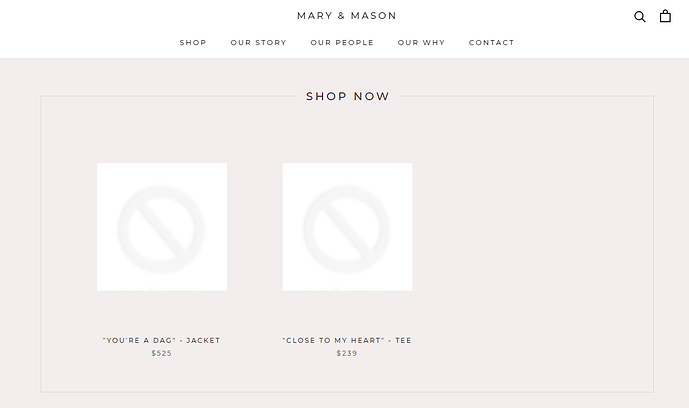Click the tee's no-image placeholder symbol
The width and height of the screenshot is (689, 408).
point(347,228)
